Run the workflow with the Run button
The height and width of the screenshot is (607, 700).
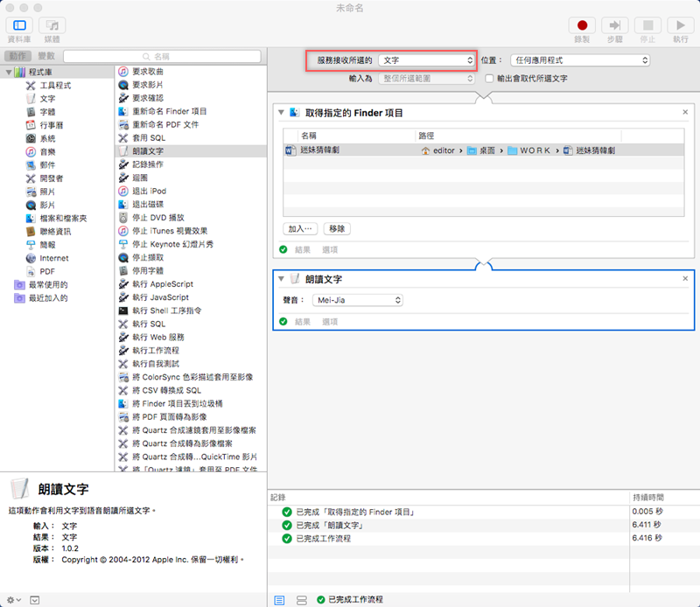[679, 26]
